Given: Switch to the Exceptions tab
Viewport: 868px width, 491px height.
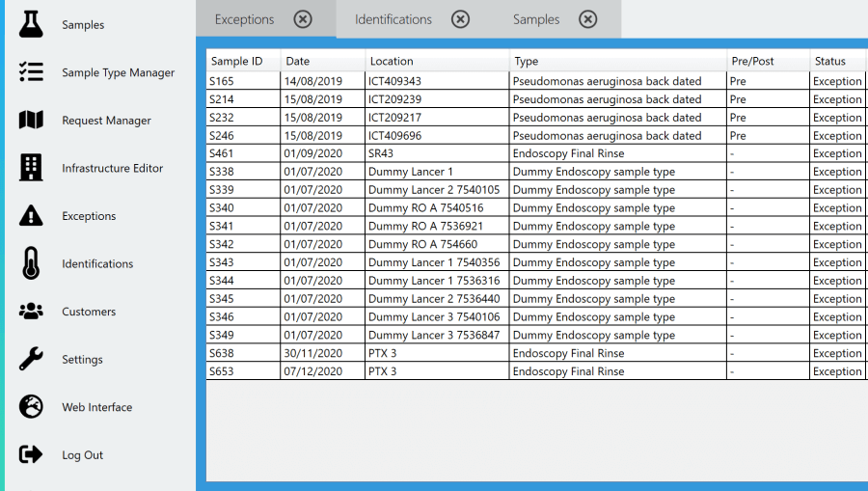Looking at the screenshot, I should [x=244, y=19].
